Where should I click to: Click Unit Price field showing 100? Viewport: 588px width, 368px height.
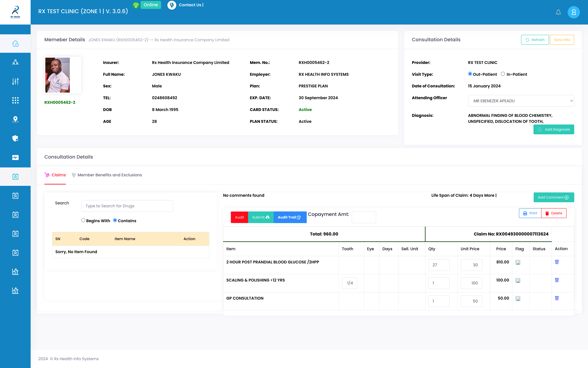(471, 283)
